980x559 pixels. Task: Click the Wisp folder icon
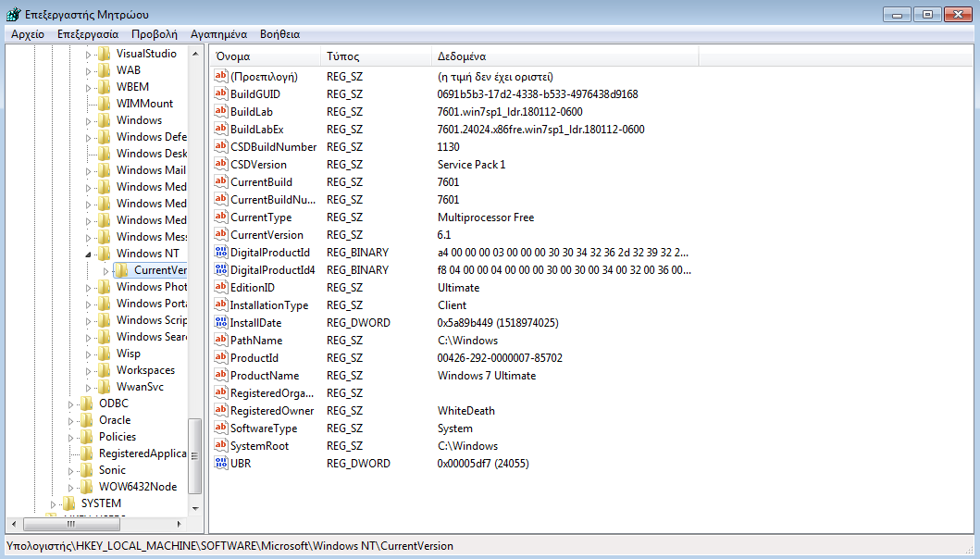click(x=105, y=354)
